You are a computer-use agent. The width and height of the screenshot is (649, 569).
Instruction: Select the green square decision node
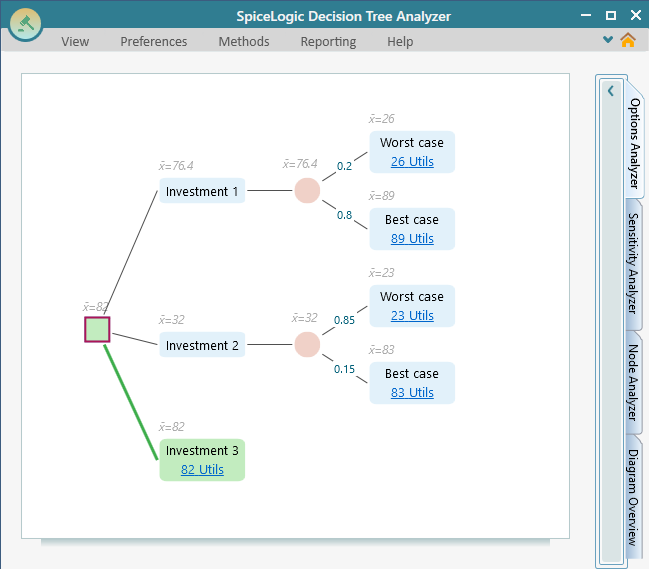click(97, 329)
